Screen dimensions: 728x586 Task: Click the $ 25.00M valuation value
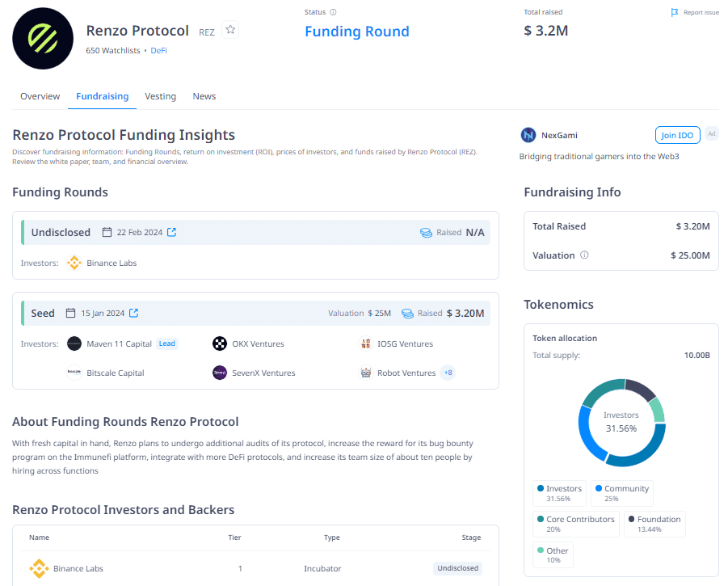(x=690, y=255)
